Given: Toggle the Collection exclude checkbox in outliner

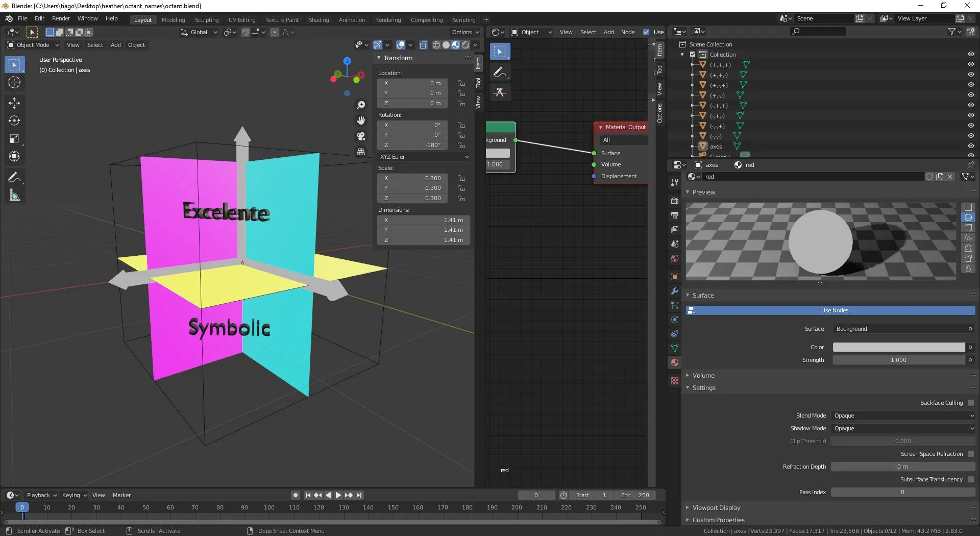Looking at the screenshot, I should tap(693, 55).
